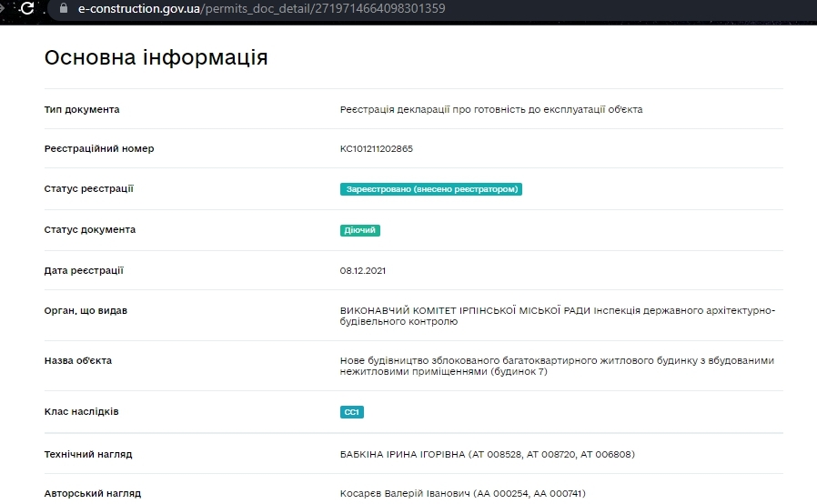
Task: Click the 'Дата реєстрації' label
Action: coord(84,270)
